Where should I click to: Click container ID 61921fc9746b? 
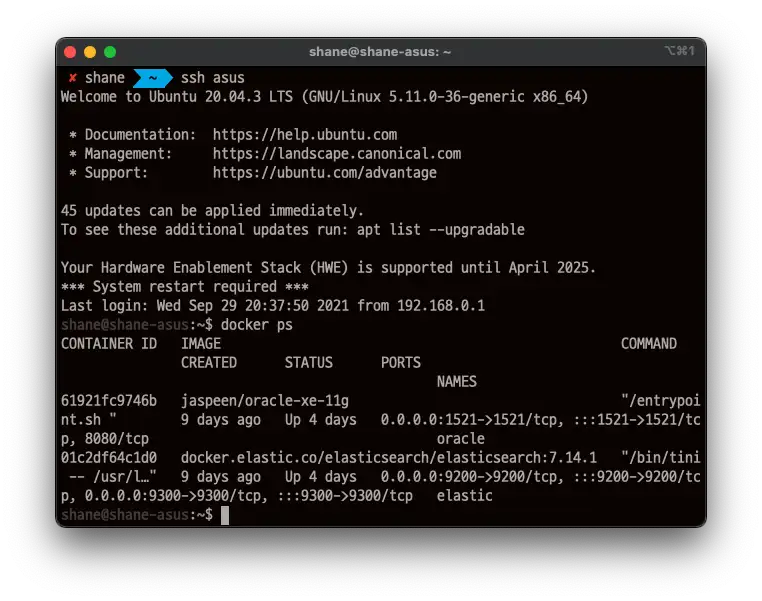[x=109, y=400]
